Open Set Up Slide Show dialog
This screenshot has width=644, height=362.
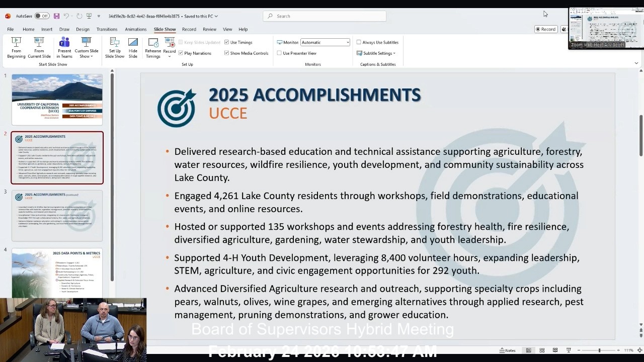pyautogui.click(x=115, y=47)
